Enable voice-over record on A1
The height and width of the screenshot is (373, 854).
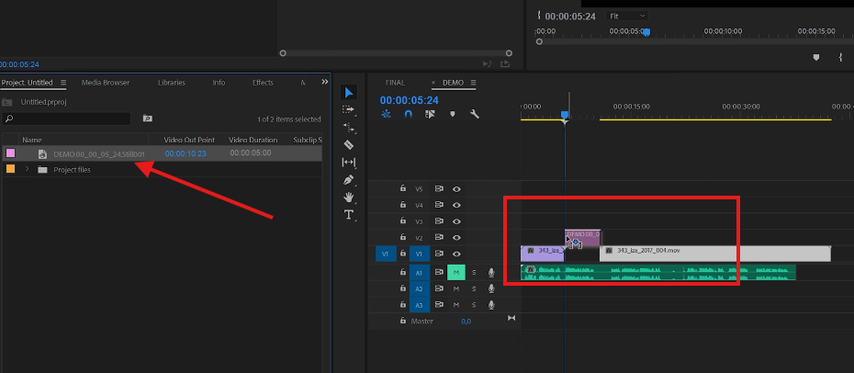[491, 272]
